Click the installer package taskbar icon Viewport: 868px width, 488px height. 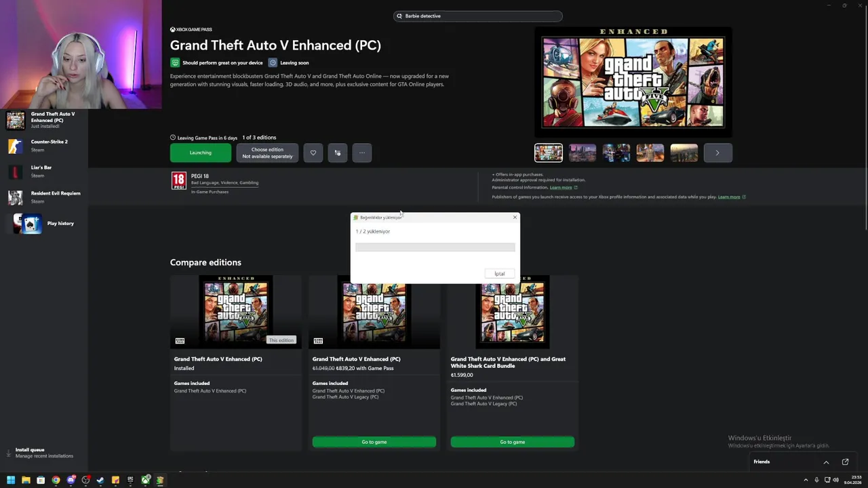pyautogui.click(x=160, y=480)
